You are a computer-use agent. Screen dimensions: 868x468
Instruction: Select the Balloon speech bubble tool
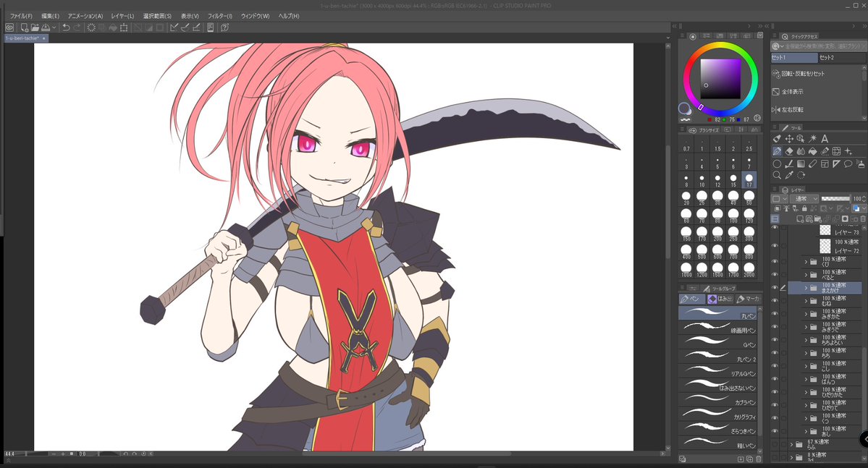pos(848,163)
